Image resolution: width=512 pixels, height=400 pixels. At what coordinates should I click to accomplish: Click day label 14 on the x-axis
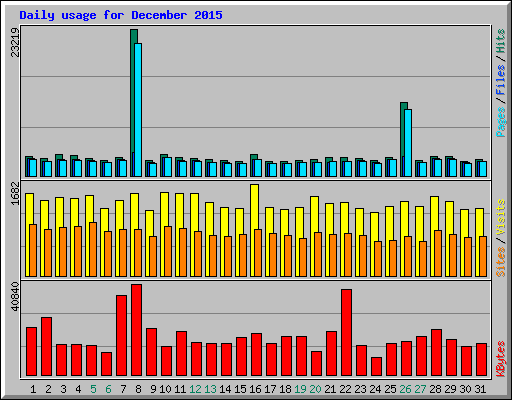[x=225, y=389]
